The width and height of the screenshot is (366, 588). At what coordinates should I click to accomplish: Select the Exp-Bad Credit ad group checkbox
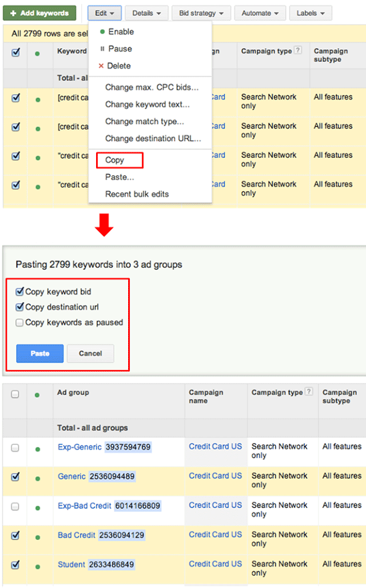point(15,506)
